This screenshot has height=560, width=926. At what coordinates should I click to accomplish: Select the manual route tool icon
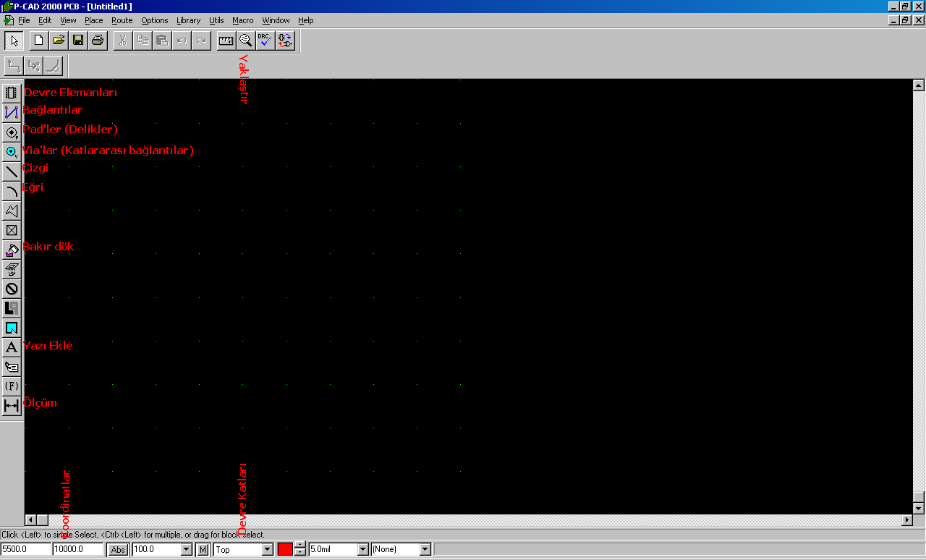14,67
